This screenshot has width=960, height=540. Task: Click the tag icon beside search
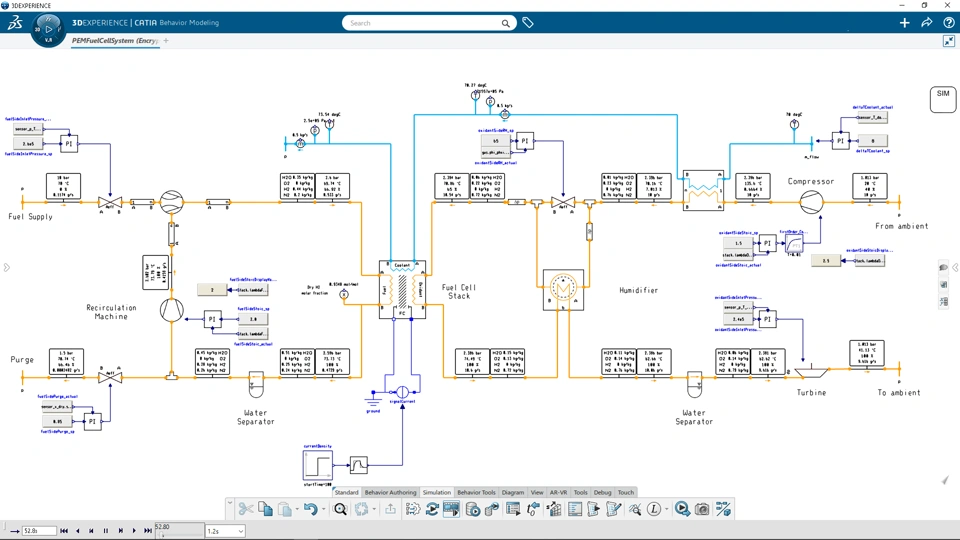pos(528,23)
